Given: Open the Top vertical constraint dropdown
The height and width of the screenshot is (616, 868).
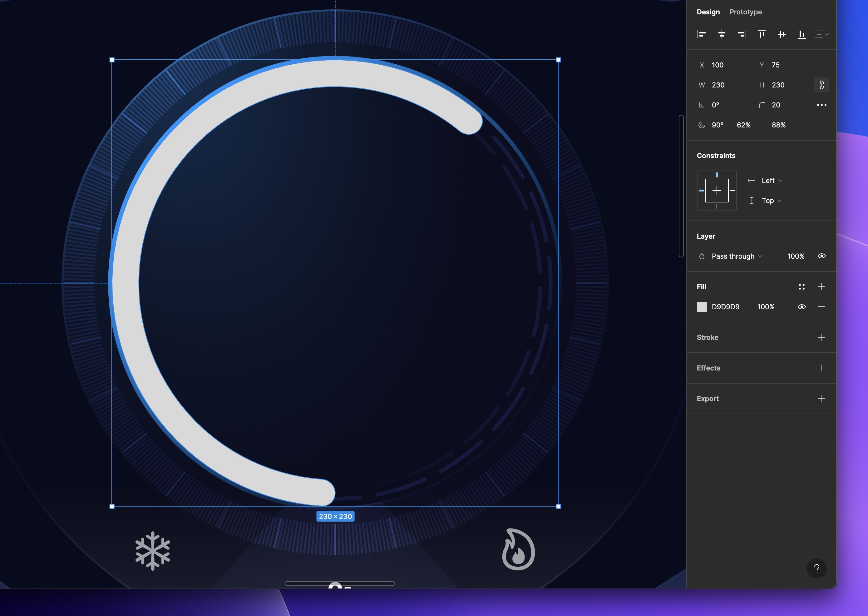Looking at the screenshot, I should (x=769, y=201).
